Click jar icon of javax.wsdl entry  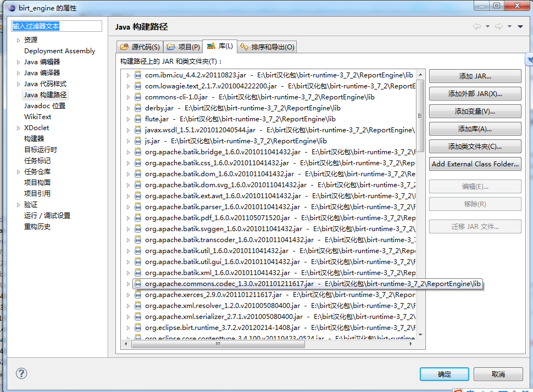[138, 130]
